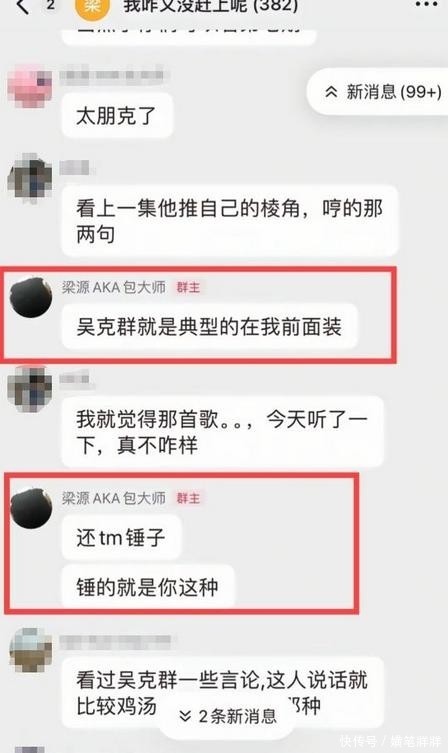The width and height of the screenshot is (448, 753).
Task: Tap the first 群主 badge
Action: pyautogui.click(x=188, y=287)
